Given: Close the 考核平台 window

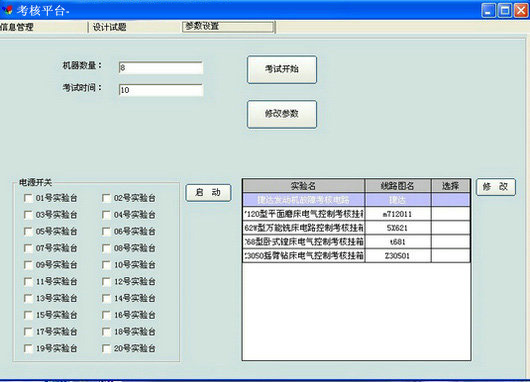Looking at the screenshot, I should click(521, 10).
